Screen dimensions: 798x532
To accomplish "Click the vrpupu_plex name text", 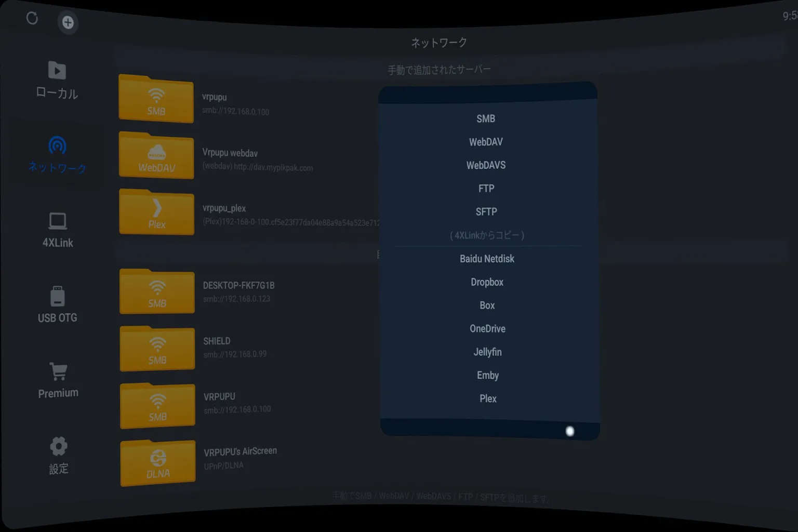I will (x=224, y=208).
